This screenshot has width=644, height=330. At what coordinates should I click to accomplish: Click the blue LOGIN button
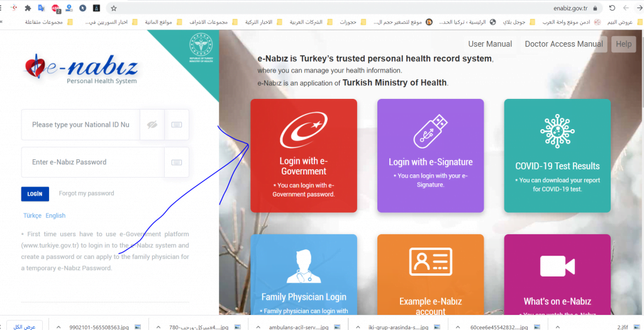point(35,194)
